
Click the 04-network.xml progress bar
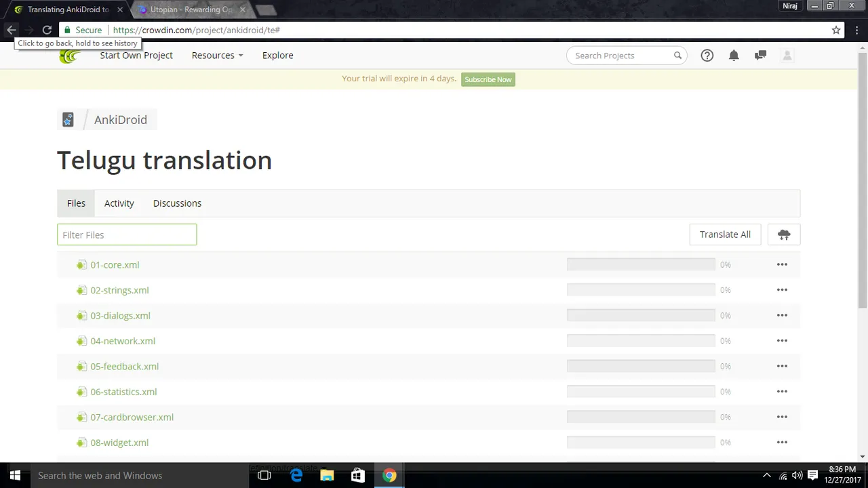[x=641, y=341]
